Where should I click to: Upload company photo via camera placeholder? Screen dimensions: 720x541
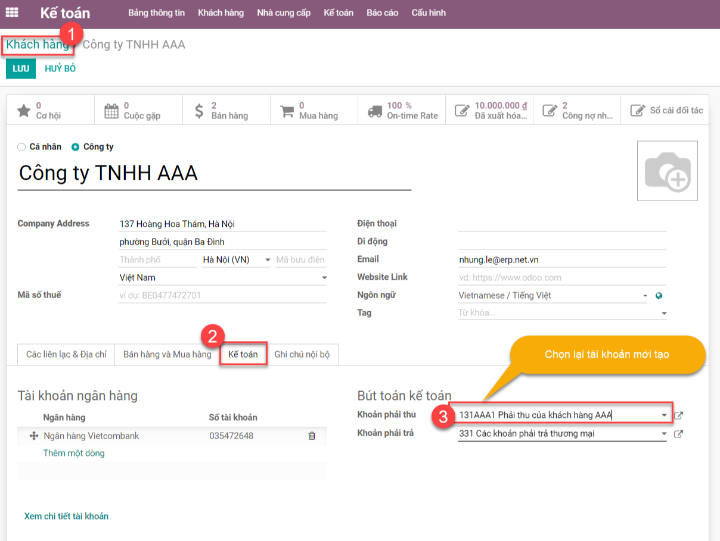coord(667,171)
